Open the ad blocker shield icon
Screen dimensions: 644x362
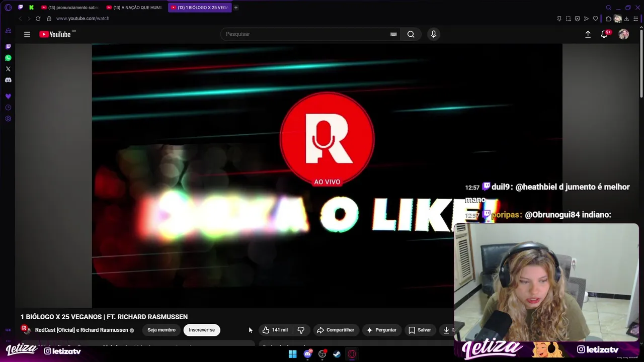coord(577,19)
